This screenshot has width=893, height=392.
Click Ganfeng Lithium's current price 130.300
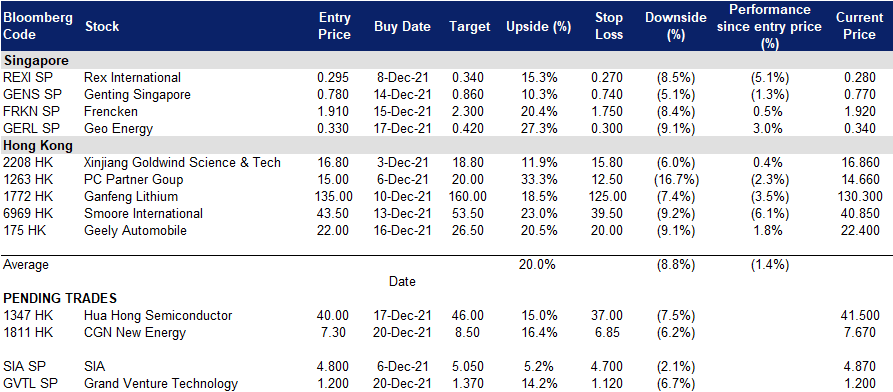tap(859, 197)
